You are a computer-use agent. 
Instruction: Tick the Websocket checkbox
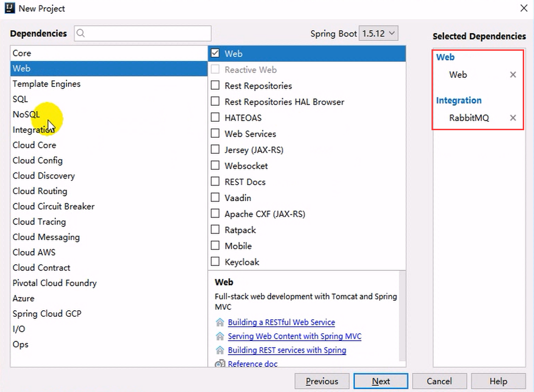(215, 165)
